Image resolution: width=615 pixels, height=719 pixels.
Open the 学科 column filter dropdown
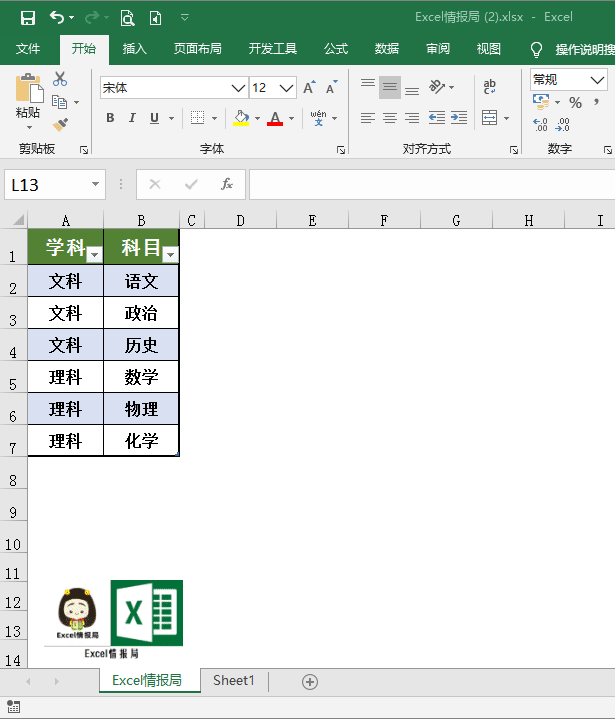click(94, 255)
